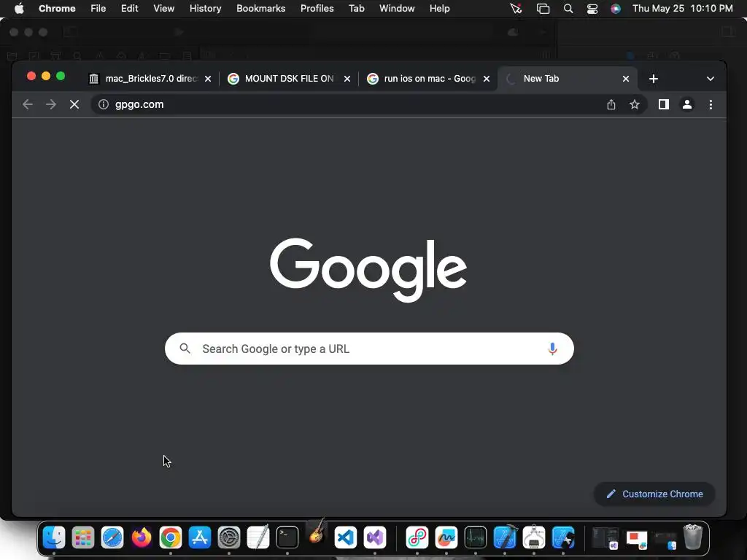The width and height of the screenshot is (747, 560).
Task: Bookmark this tab with star
Action: tap(635, 104)
